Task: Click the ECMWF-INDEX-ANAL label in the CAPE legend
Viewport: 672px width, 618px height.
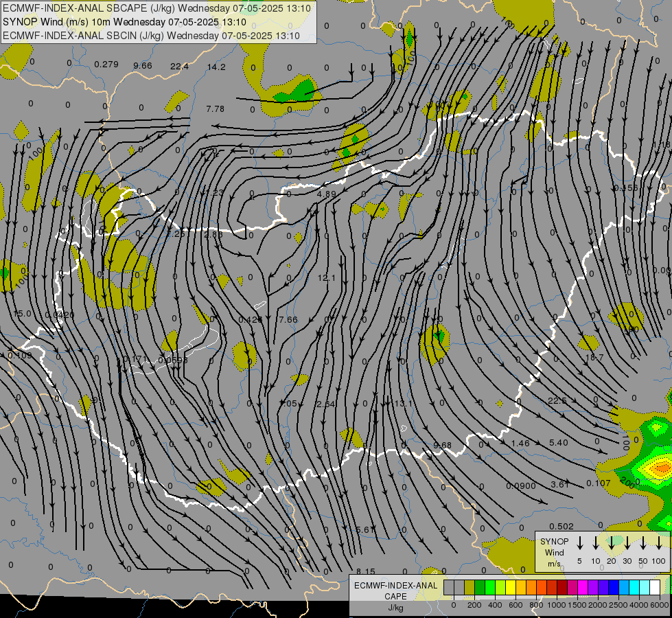Action: [395, 586]
